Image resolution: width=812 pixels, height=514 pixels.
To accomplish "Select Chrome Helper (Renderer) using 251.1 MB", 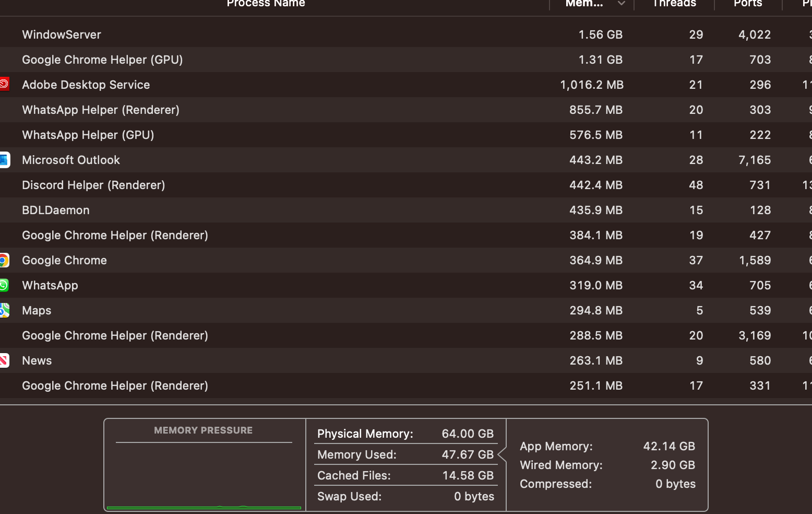I will tap(115, 385).
